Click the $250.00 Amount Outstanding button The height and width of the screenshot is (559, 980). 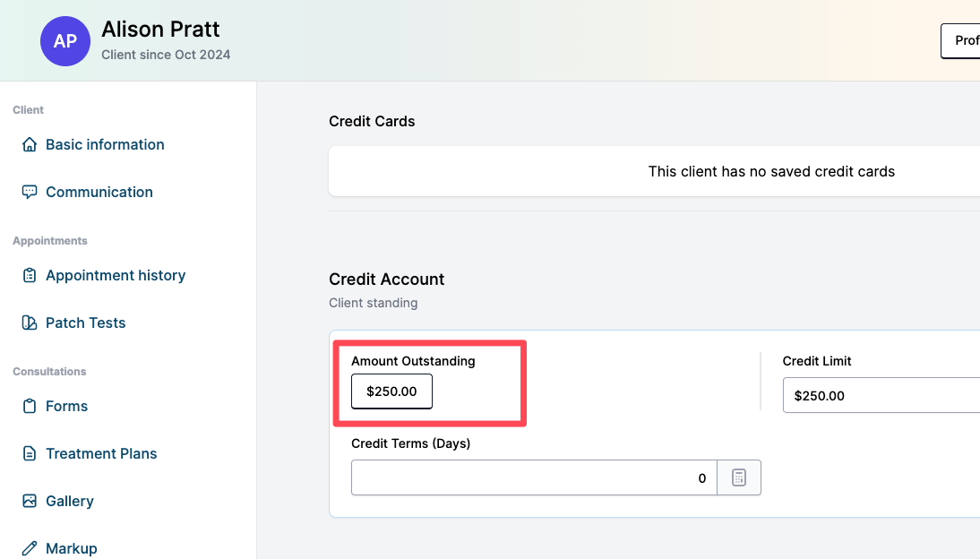[391, 391]
